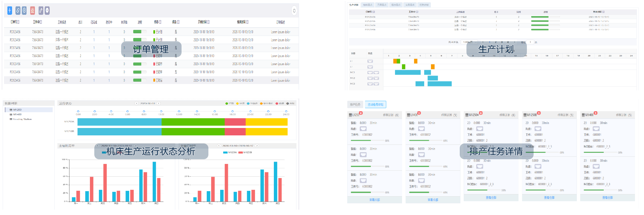Click 查看全部 link under L1230 card
The image size is (644, 215).
tap(375, 200)
